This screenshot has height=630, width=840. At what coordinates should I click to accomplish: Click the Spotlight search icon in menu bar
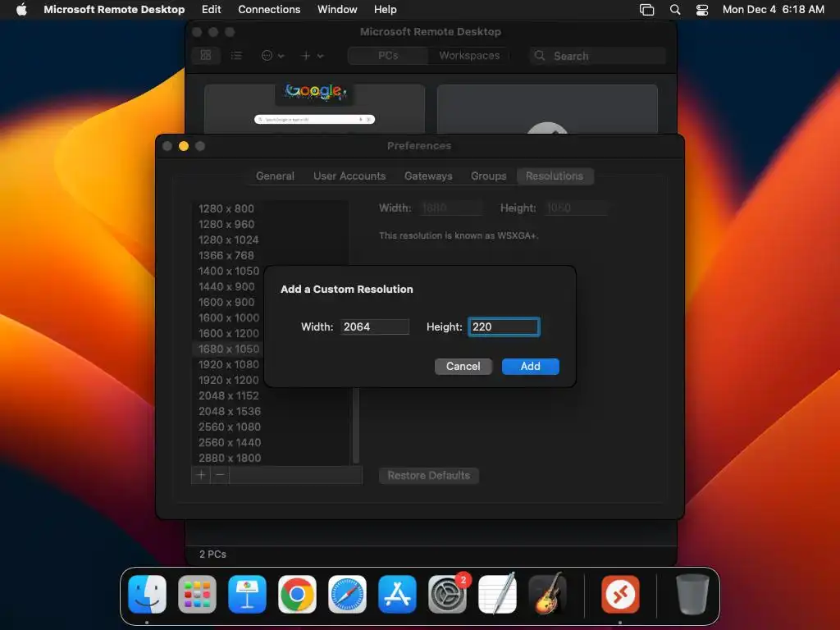(675, 10)
